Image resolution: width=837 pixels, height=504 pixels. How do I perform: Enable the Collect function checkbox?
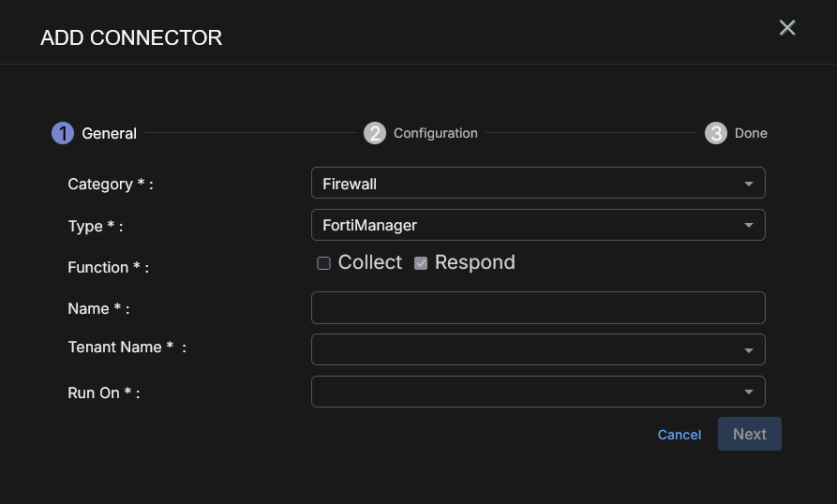(x=324, y=263)
